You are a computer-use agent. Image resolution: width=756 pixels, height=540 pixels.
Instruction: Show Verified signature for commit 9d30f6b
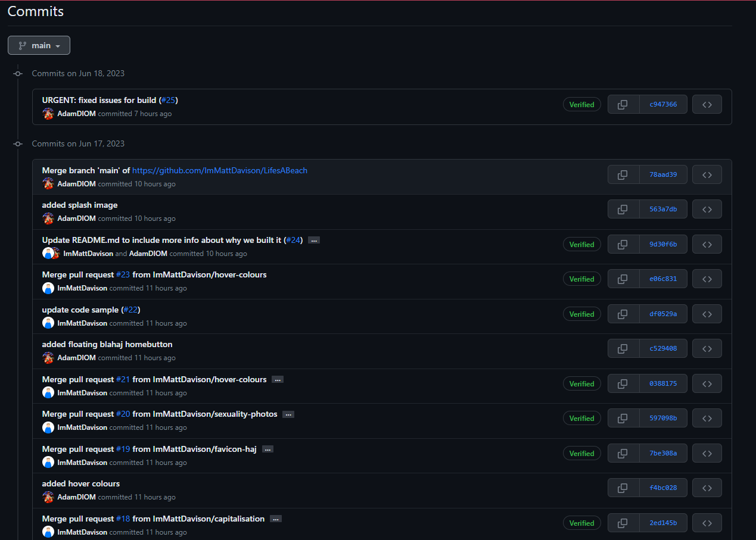(x=582, y=244)
